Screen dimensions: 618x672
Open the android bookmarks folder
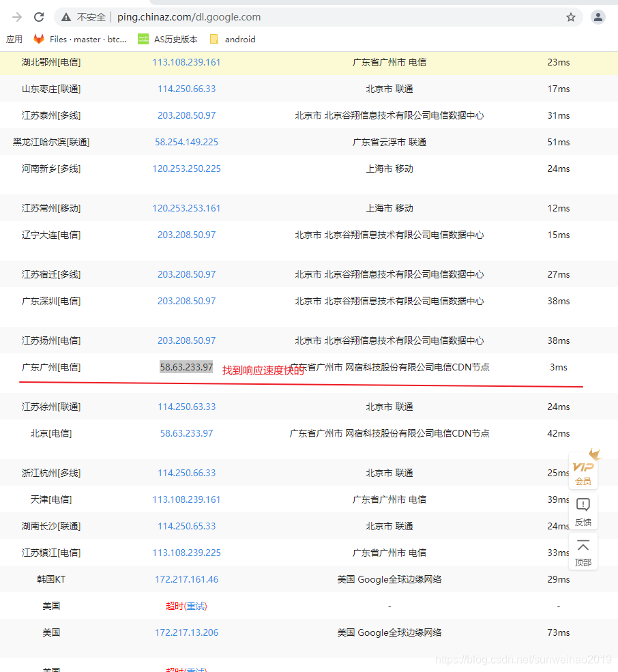233,40
